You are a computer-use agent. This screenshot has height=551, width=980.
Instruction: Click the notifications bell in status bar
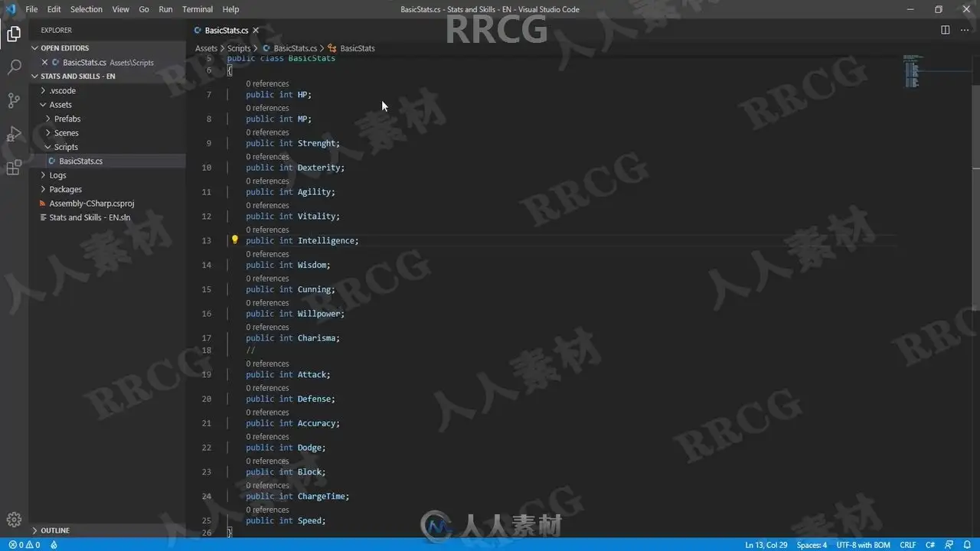[x=968, y=545]
